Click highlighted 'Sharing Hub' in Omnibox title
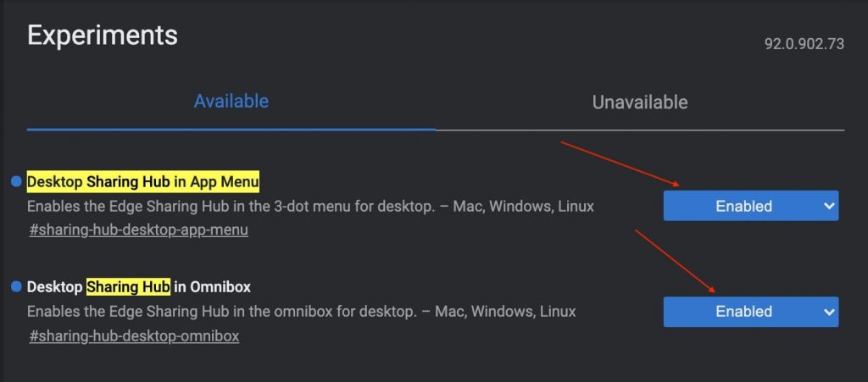 (128, 287)
